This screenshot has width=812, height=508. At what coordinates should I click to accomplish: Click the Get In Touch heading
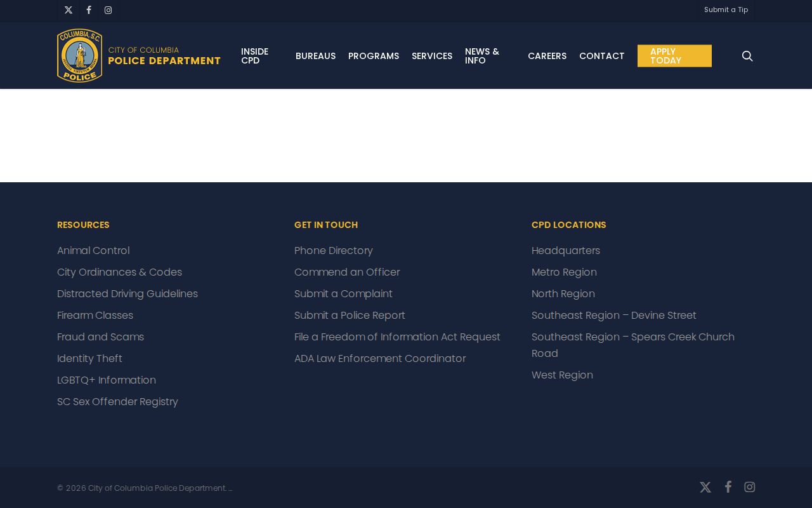coord(326,225)
